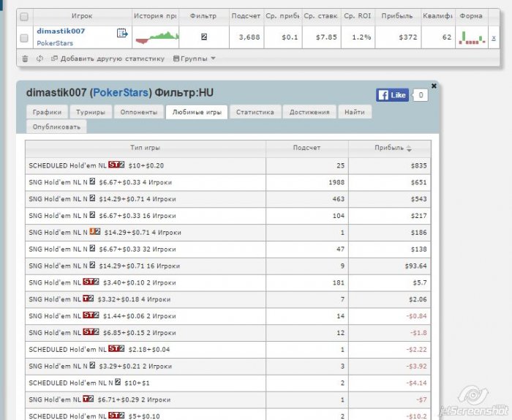This screenshot has height=420, width=512.
Task: Open the Турниры tab
Action: coord(90,112)
